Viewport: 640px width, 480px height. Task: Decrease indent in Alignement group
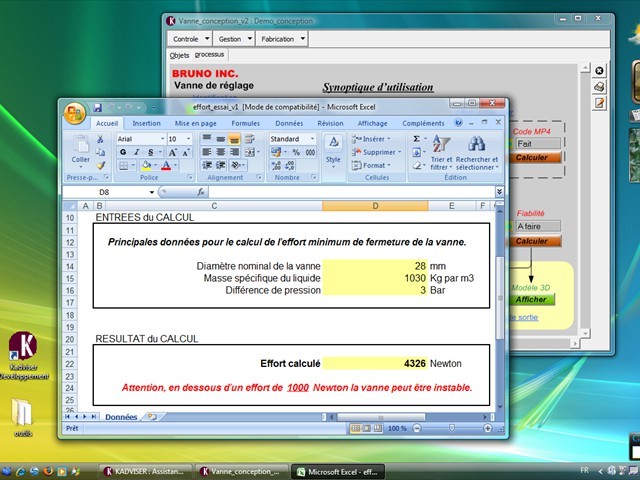point(207,165)
